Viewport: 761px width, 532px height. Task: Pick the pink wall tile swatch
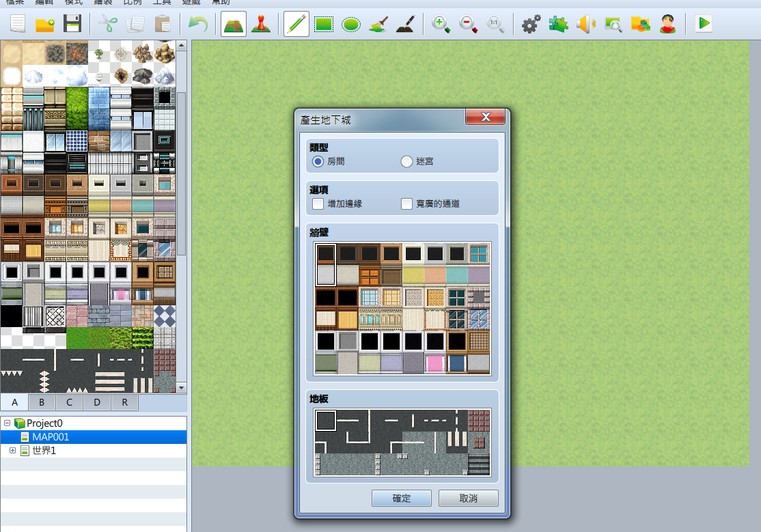click(x=435, y=363)
